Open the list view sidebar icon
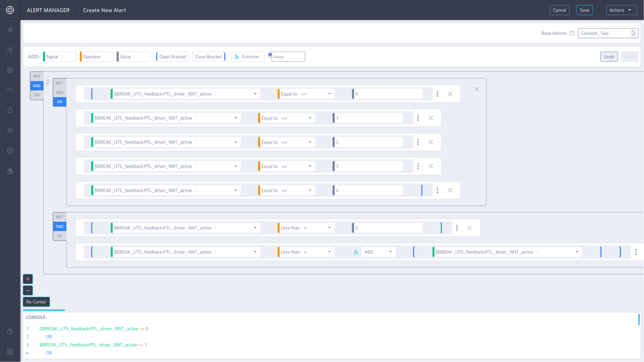This screenshot has width=644, height=362. 10,50
